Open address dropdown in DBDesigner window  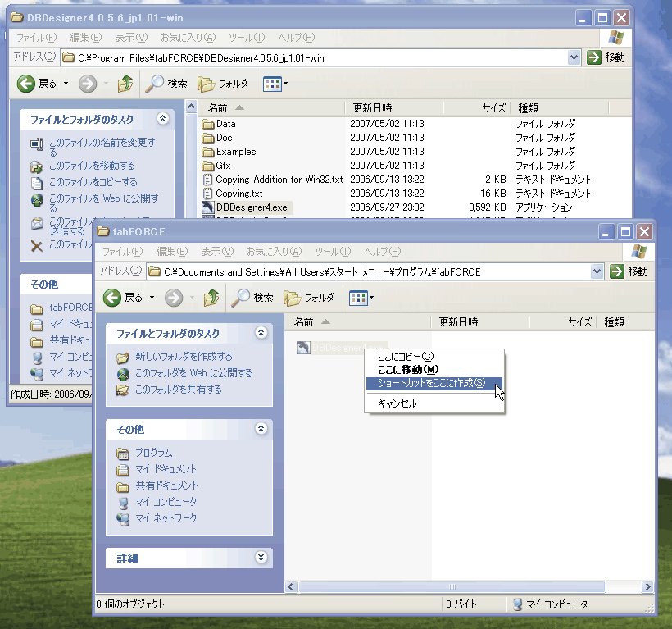[574, 57]
